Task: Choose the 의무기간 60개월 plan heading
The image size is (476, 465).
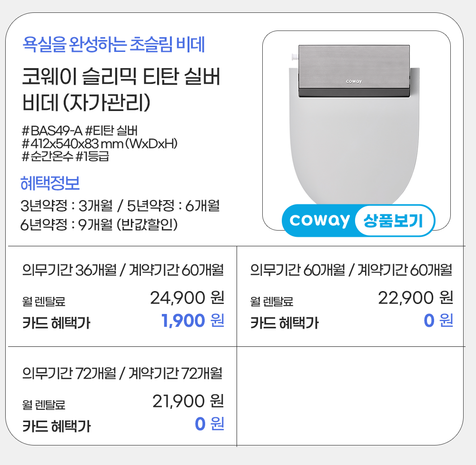Action: click(x=351, y=271)
